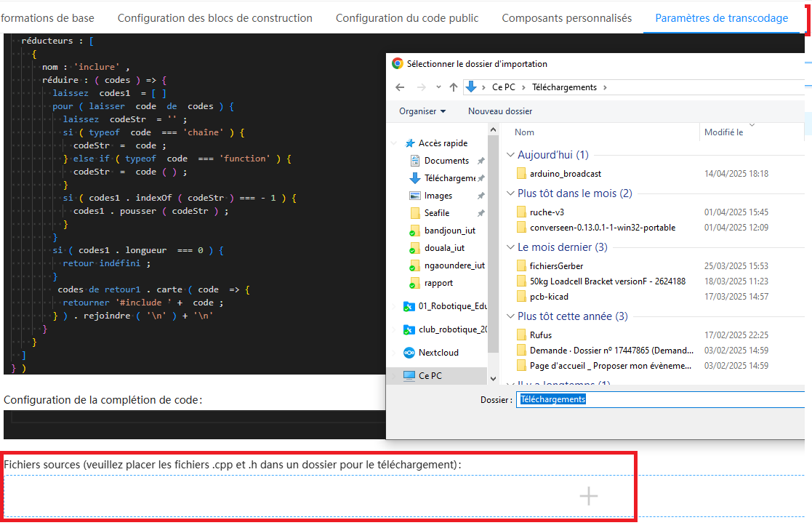Click the plus icon to add source files

588,497
